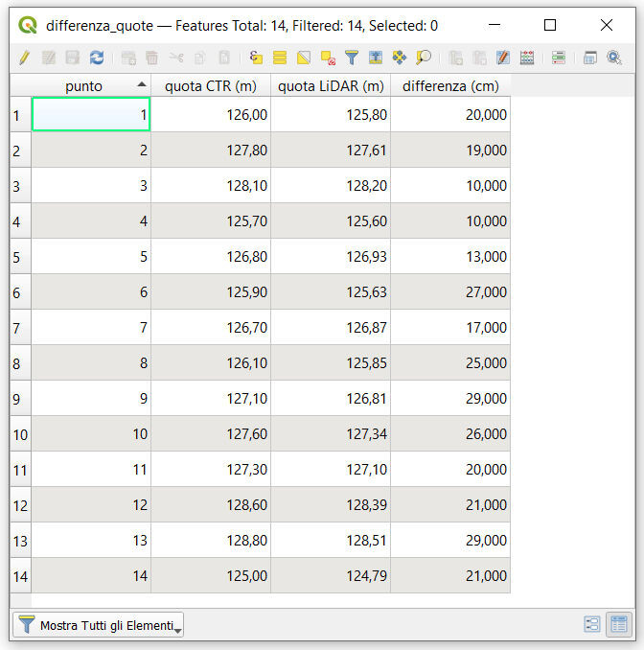Open Organize columns dialog icon
Viewport: 644px width, 650px height.
coord(503,58)
